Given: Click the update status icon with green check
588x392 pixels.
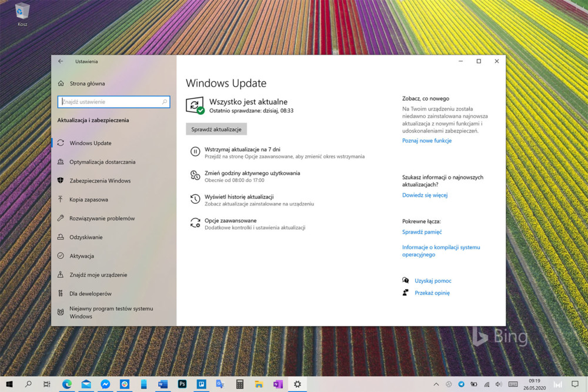Looking at the screenshot, I should click(195, 105).
